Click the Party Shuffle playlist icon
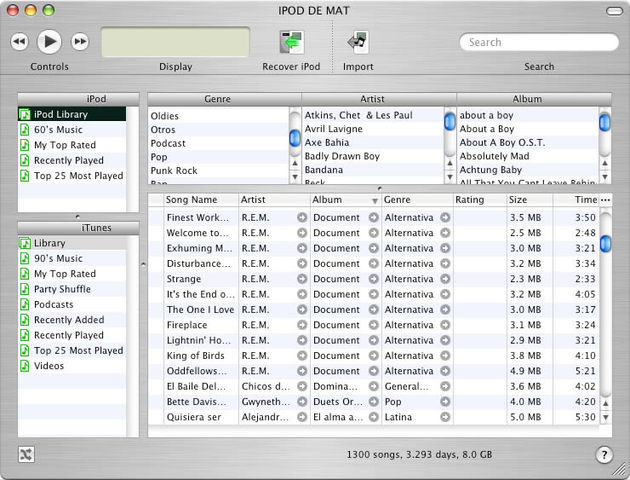 pos(25,289)
